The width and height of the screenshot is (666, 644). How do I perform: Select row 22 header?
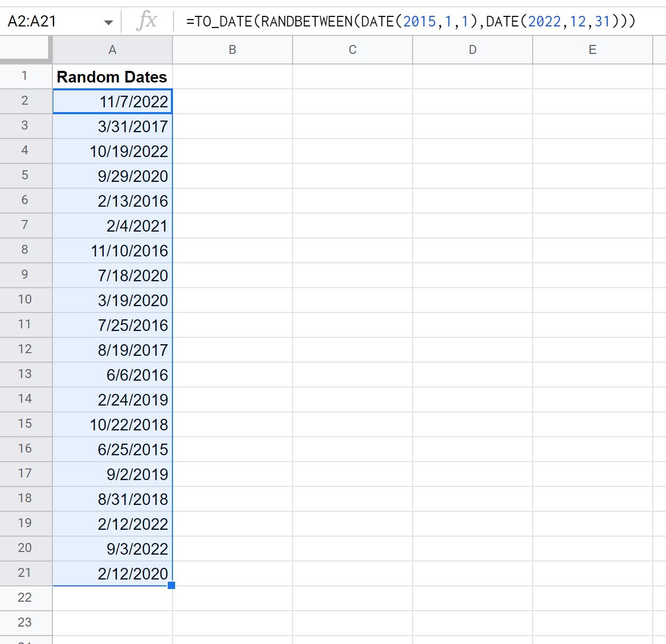point(25,598)
